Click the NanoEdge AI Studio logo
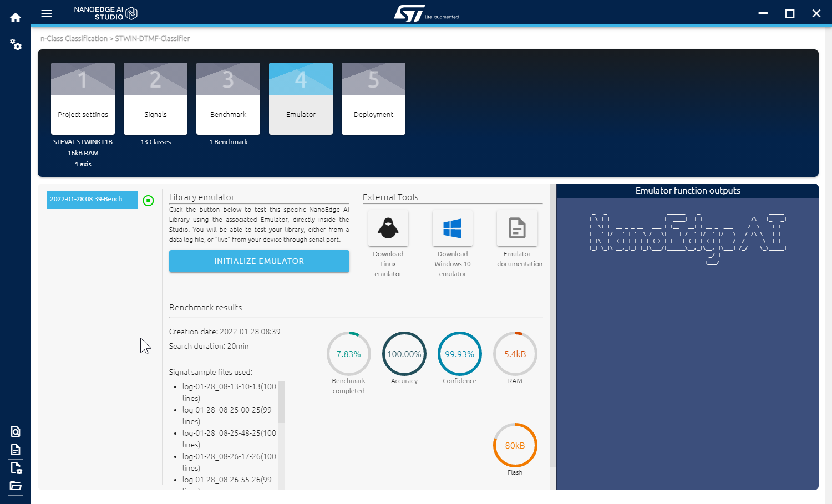Screen dimensions: 832x504 105,13
